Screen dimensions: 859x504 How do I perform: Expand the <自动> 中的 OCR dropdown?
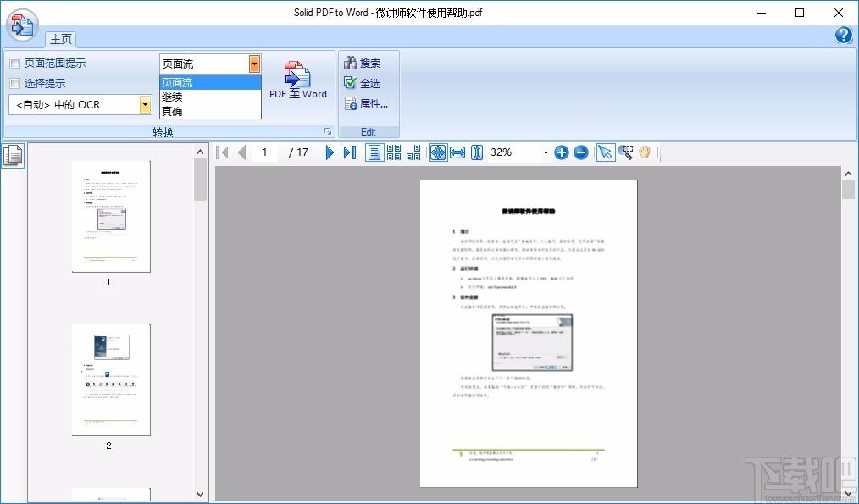(145, 105)
